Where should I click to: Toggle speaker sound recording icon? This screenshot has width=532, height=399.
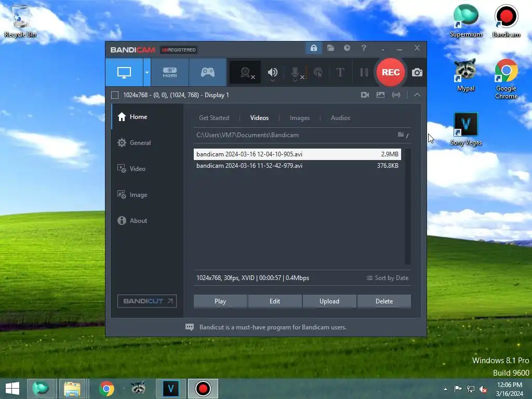point(272,72)
